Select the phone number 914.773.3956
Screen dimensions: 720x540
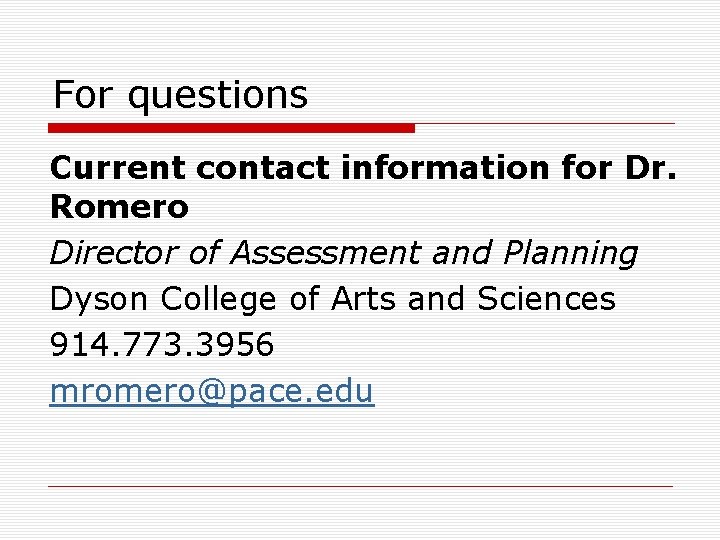pyautogui.click(x=162, y=344)
